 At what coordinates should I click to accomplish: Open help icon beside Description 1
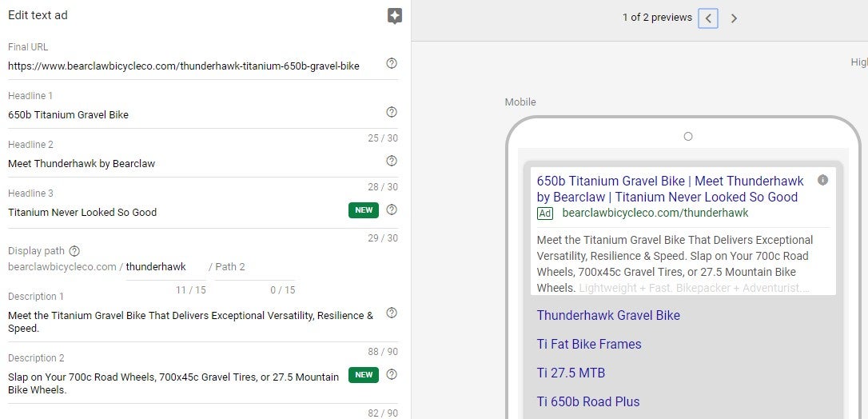[x=392, y=313]
